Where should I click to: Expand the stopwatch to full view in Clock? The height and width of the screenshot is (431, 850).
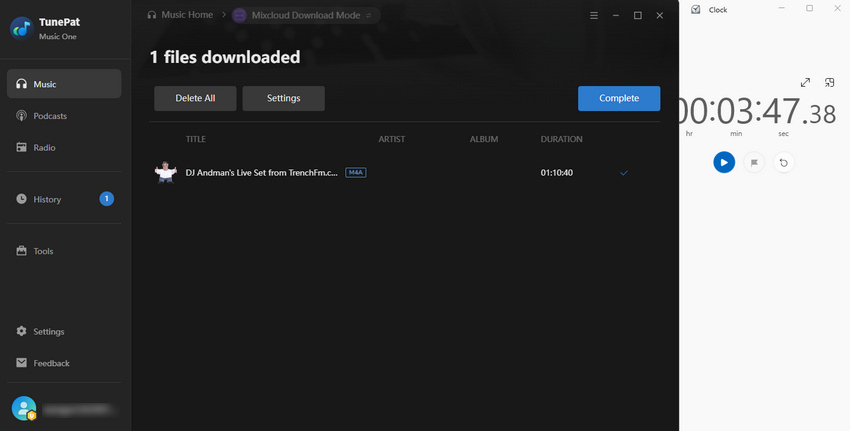coord(805,82)
